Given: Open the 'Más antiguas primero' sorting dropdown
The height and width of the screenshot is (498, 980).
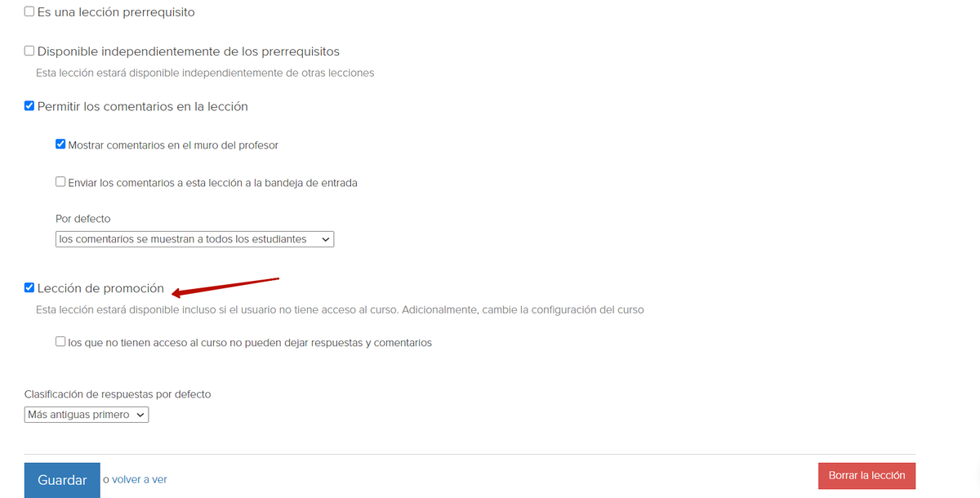Looking at the screenshot, I should (x=87, y=415).
